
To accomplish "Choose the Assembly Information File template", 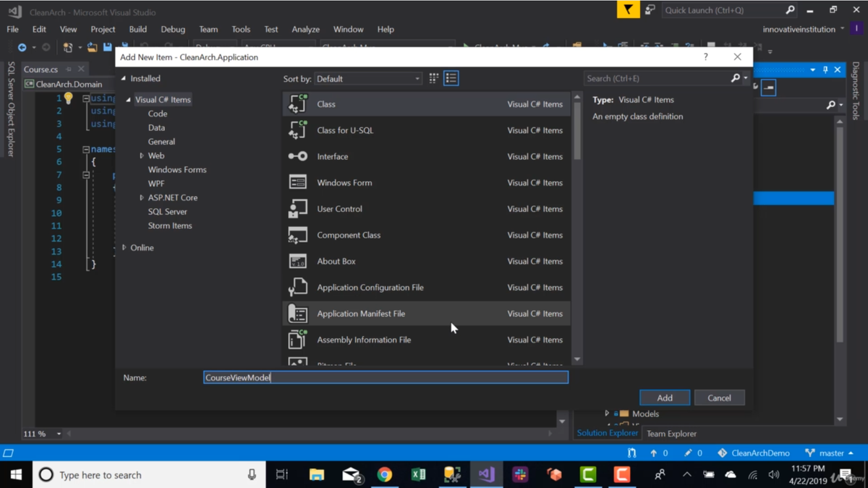I will [426, 340].
